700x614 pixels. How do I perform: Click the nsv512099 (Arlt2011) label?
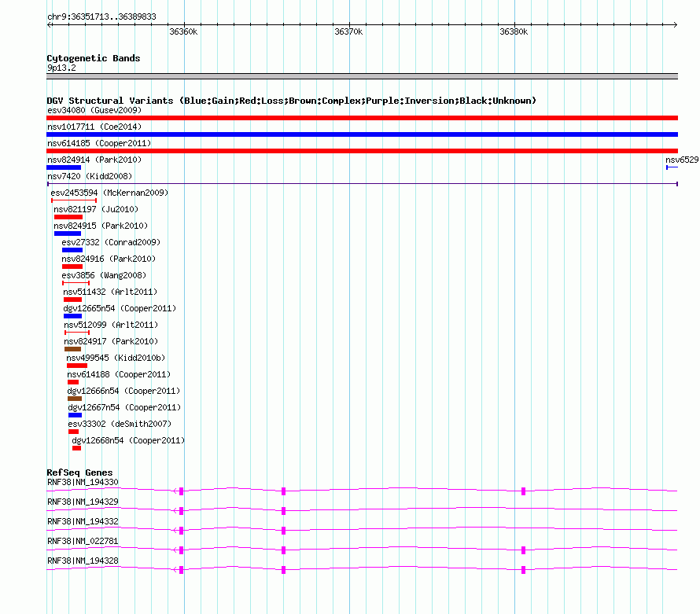(x=111, y=325)
